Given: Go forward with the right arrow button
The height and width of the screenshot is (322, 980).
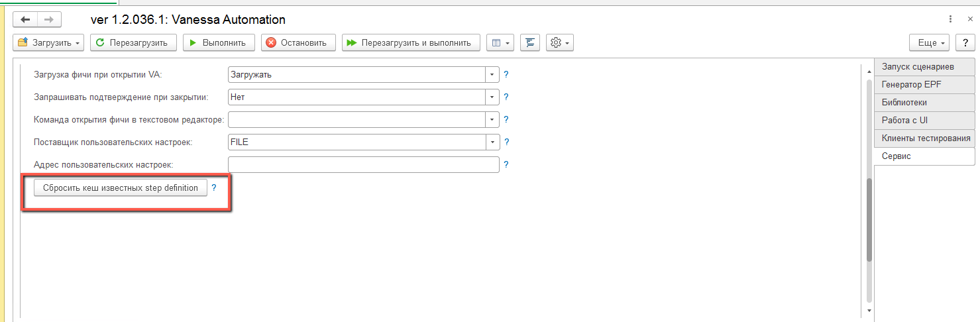Looking at the screenshot, I should 48,20.
